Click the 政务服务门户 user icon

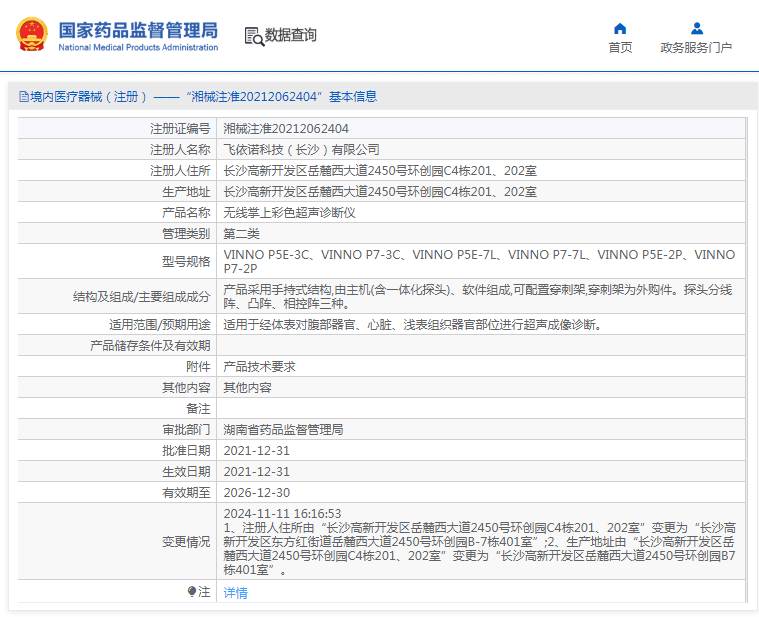[x=697, y=29]
